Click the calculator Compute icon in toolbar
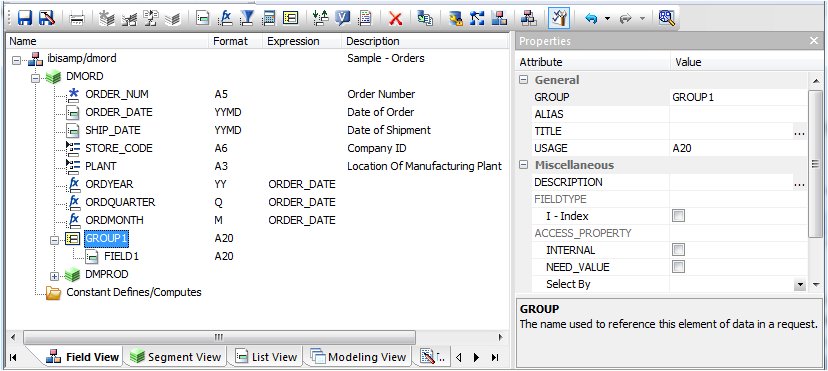828x371 pixels. 269,18
